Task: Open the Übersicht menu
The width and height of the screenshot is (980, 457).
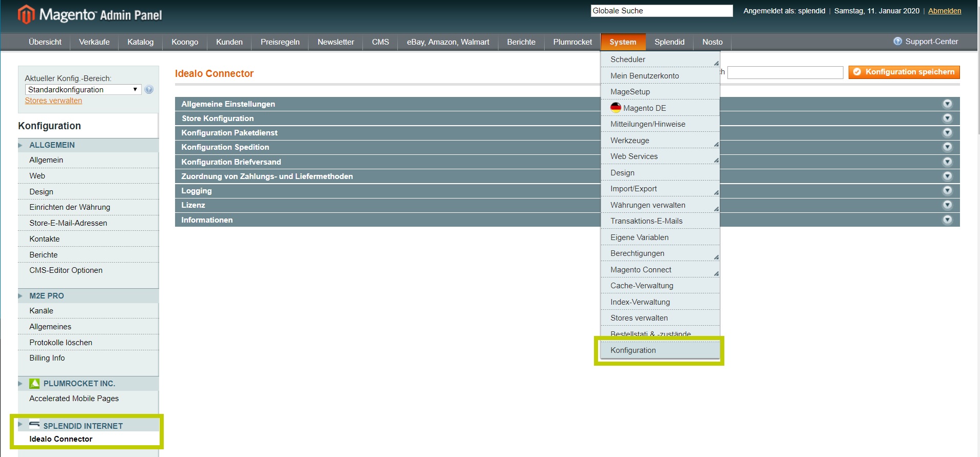Action: (45, 42)
